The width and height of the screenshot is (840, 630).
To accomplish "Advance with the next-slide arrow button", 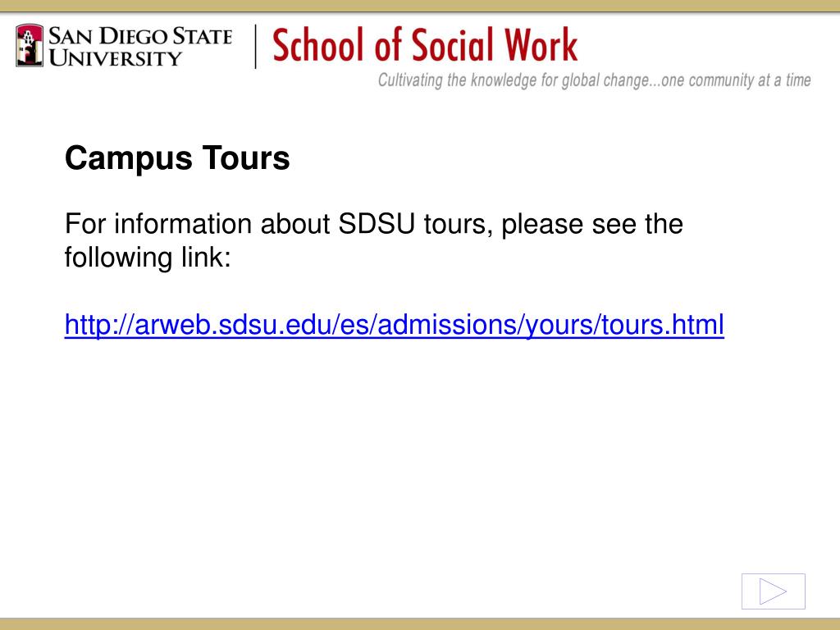I will (x=773, y=591).
